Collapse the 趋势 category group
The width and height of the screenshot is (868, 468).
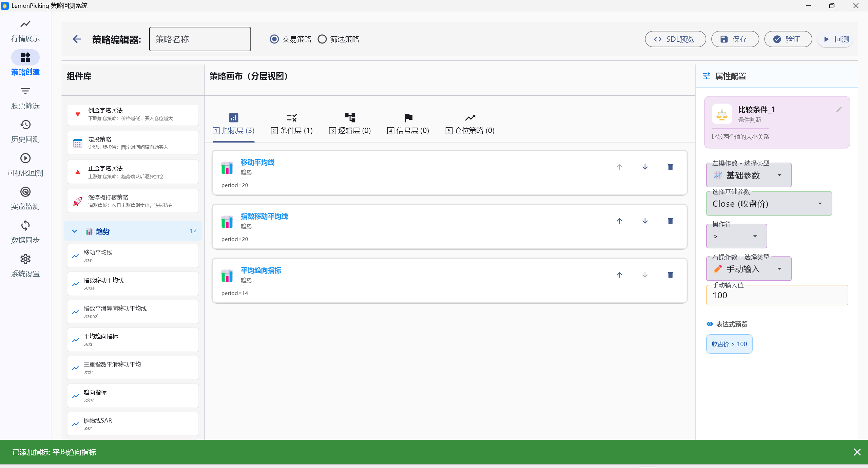click(x=75, y=231)
